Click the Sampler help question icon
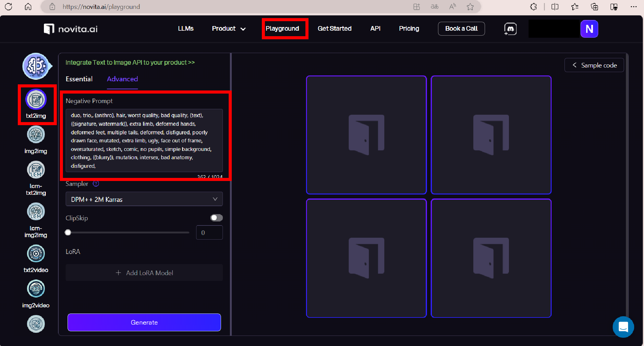Viewport: 644px width, 346px height. tap(96, 184)
